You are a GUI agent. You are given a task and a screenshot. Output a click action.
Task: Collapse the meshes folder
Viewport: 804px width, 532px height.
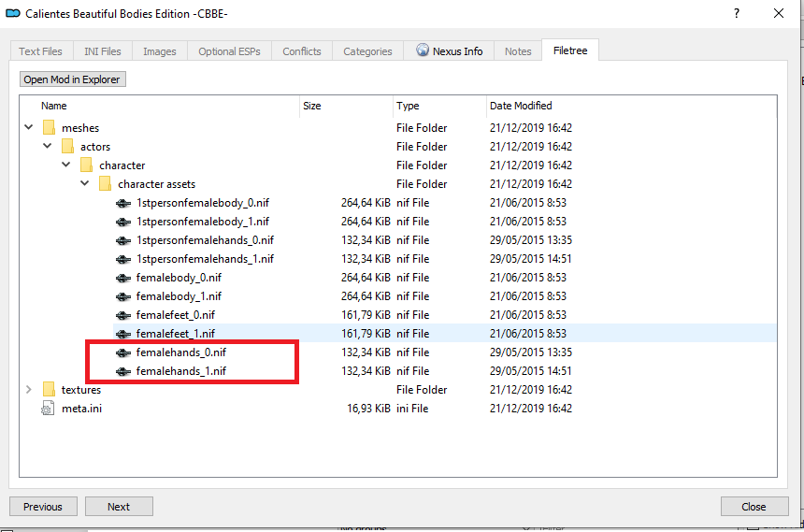click(29, 127)
